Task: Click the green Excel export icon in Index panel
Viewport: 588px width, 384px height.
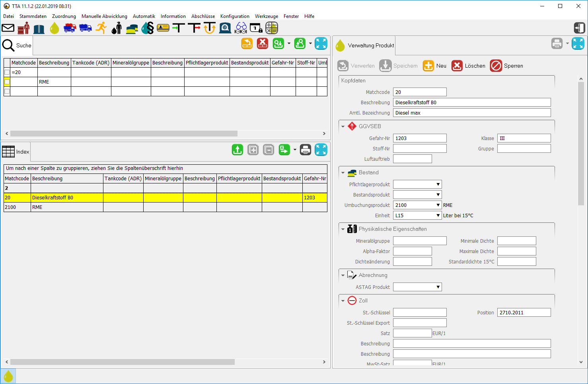Action: tap(284, 150)
